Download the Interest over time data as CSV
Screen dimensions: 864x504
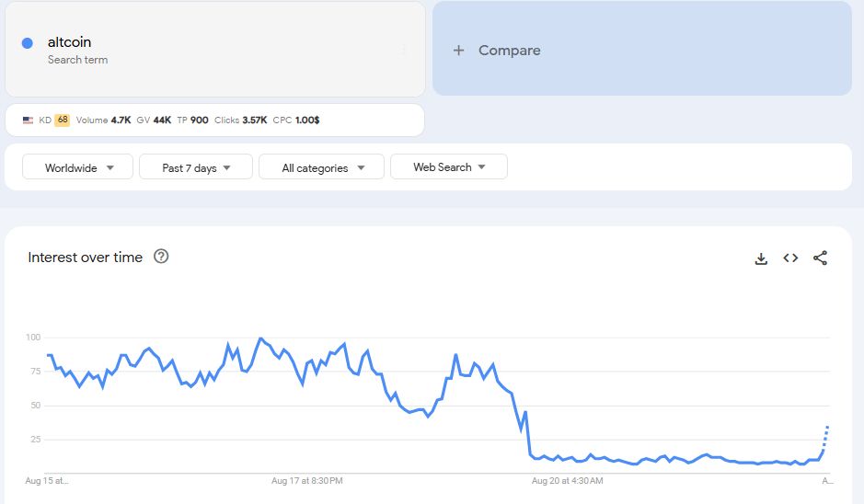pos(761,258)
